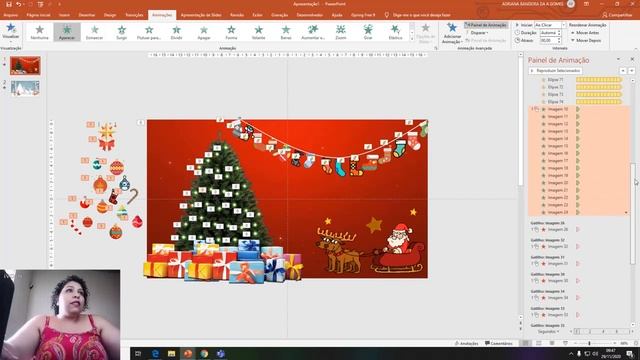Click the Diga-me search box
The width and height of the screenshot is (640, 360).
point(418,15)
